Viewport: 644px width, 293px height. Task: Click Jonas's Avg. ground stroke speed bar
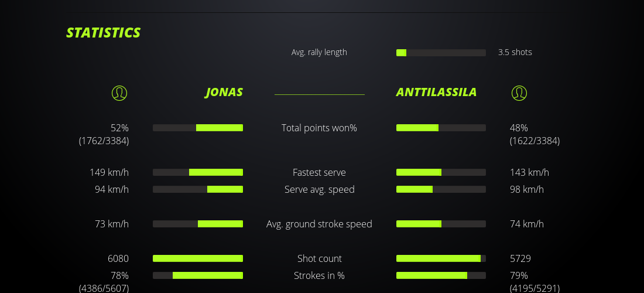tap(198, 224)
